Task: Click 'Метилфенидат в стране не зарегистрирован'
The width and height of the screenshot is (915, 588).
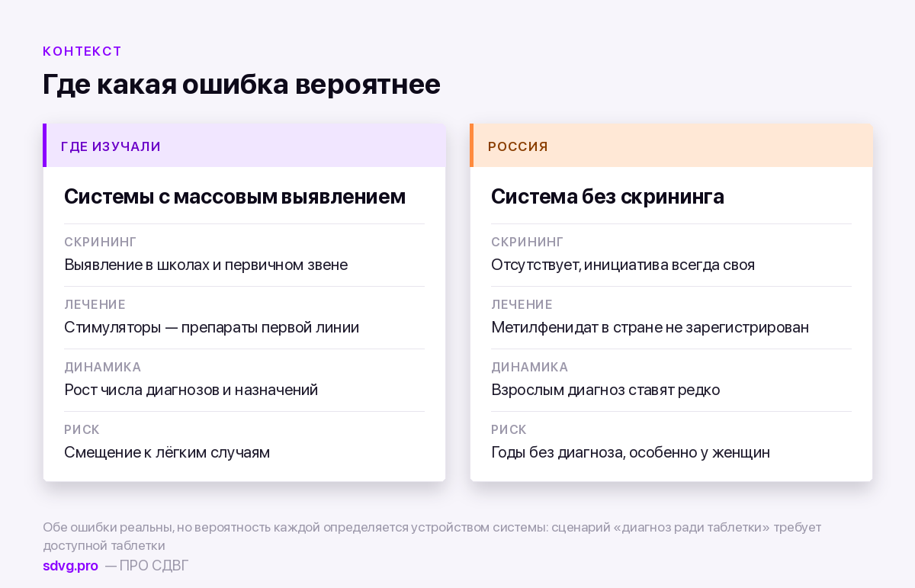Action: click(650, 327)
